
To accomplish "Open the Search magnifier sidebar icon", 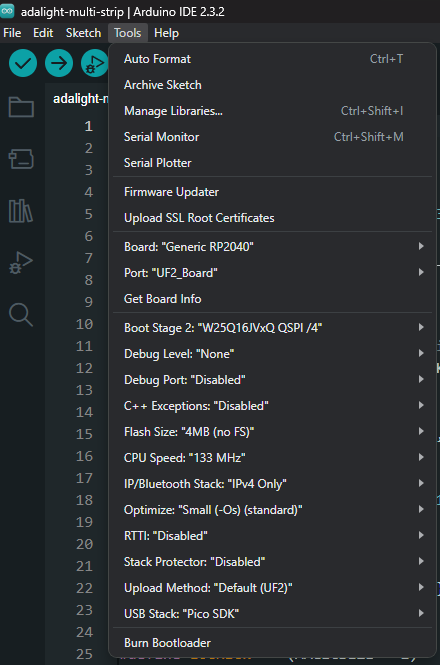I will click(21, 315).
